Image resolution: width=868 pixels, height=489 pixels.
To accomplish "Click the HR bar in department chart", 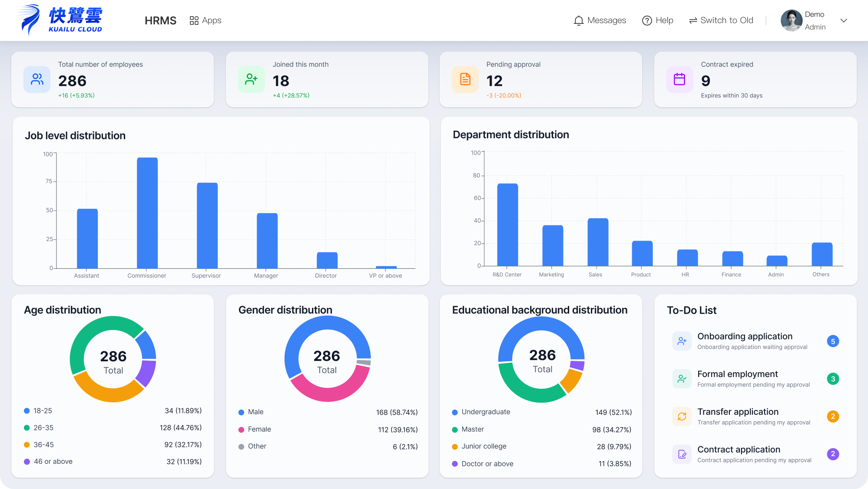I will 687,258.
